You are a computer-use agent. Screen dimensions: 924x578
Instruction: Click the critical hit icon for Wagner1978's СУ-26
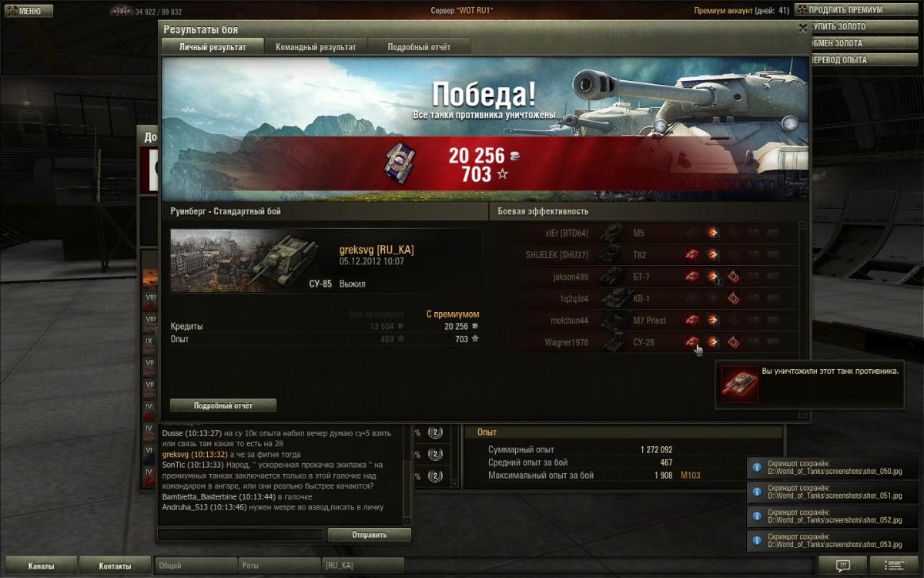pyautogui.click(x=734, y=341)
